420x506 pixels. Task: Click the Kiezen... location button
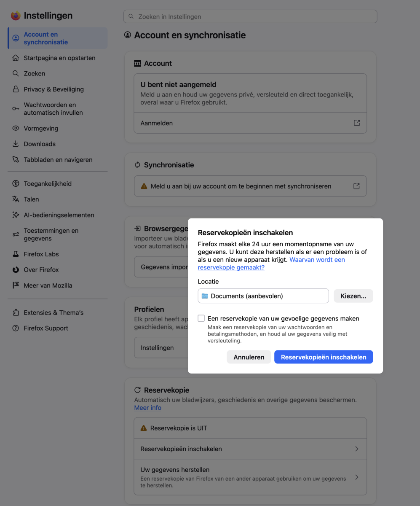pyautogui.click(x=353, y=296)
